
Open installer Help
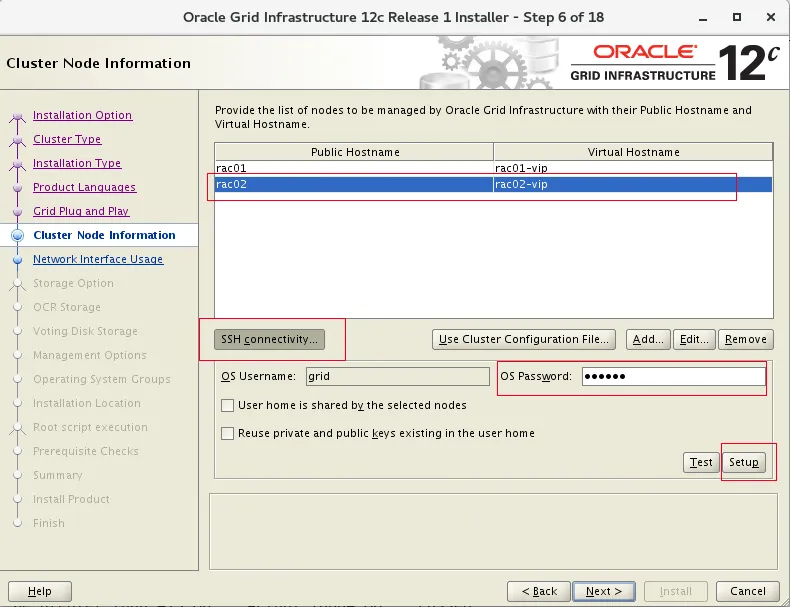(40, 591)
